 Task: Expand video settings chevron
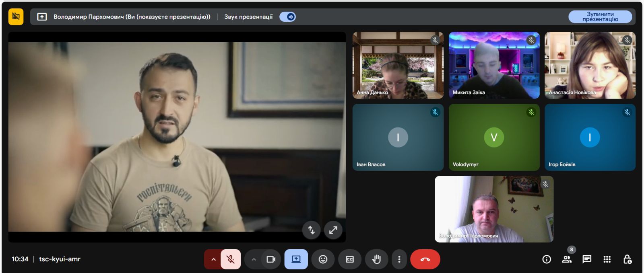[x=254, y=259]
